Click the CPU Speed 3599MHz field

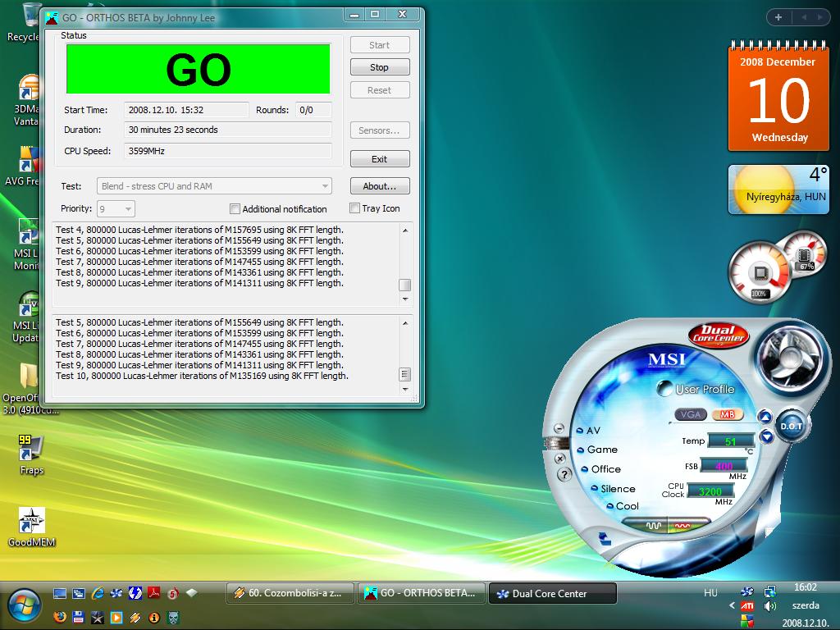pyautogui.click(x=228, y=151)
